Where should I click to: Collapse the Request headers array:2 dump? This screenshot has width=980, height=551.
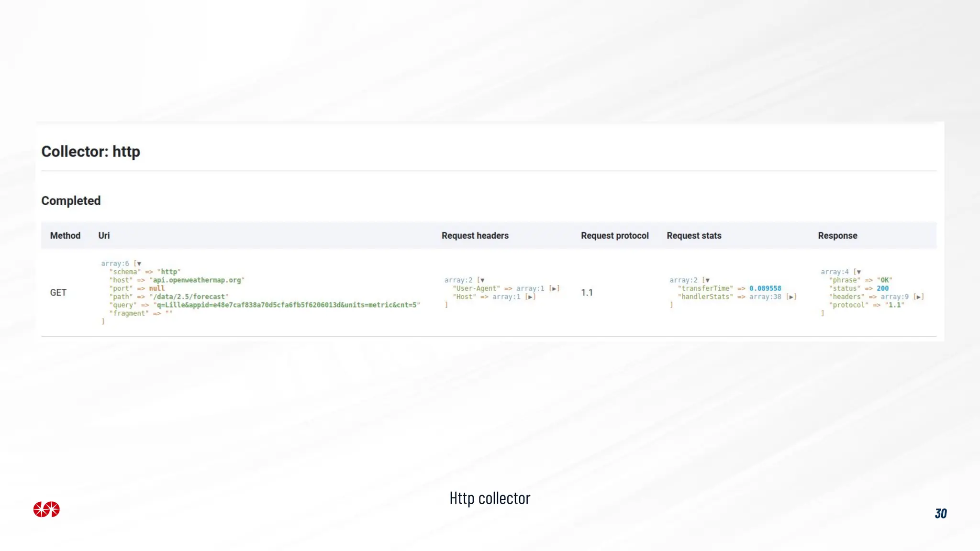point(482,280)
